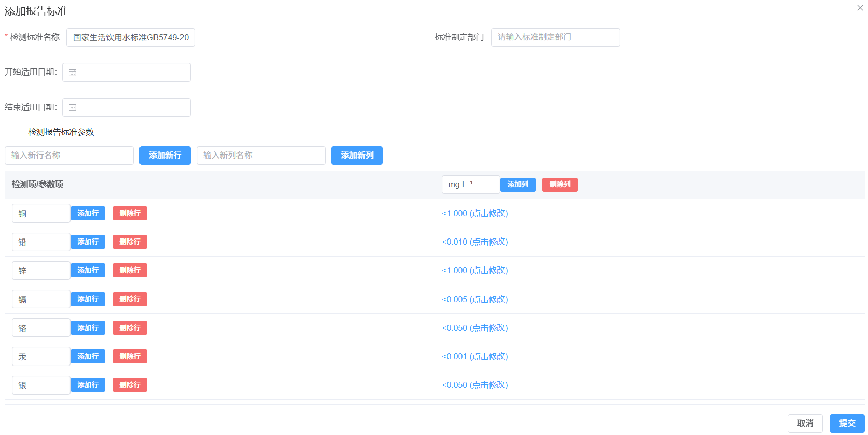Screen dimensions: 868x435
Task: Click the start date calendar icon
Action: click(73, 73)
